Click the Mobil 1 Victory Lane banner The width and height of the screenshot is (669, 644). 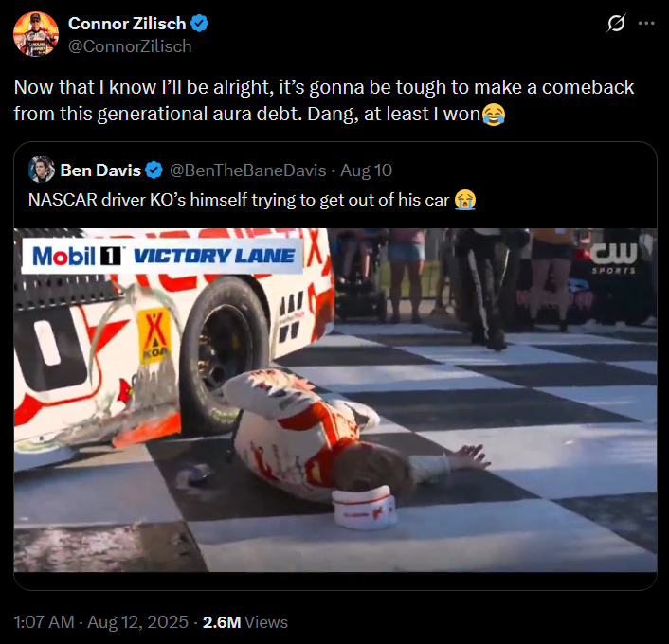pos(162,255)
